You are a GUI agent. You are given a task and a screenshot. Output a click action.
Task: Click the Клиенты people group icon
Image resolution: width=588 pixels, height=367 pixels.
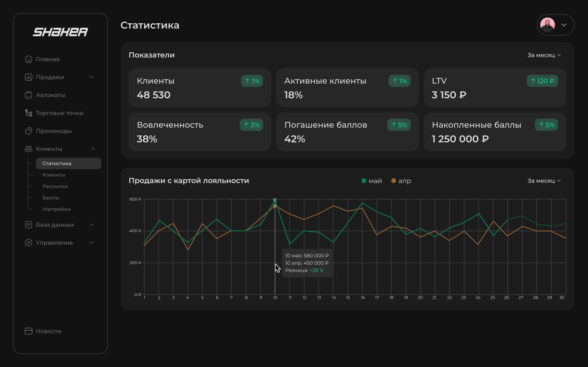tap(28, 149)
